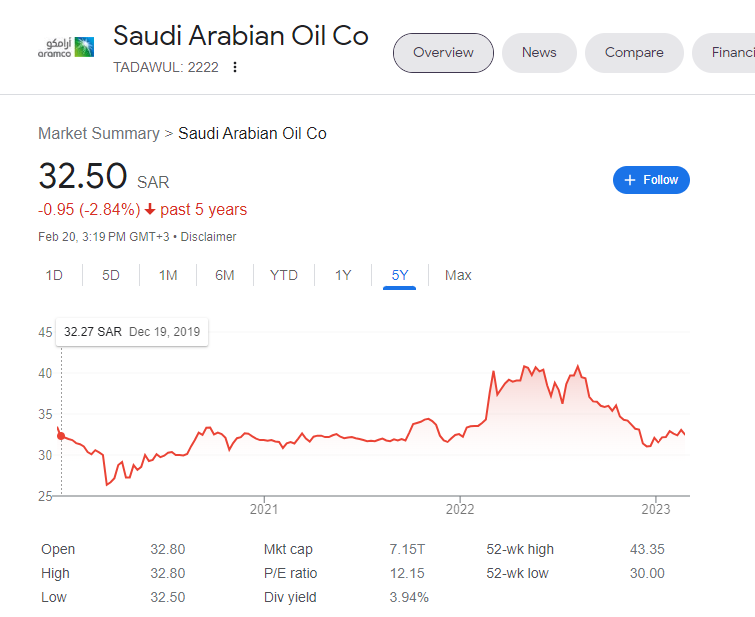This screenshot has height=617, width=755.
Task: Open the Disclaimer link
Action: tap(208, 237)
